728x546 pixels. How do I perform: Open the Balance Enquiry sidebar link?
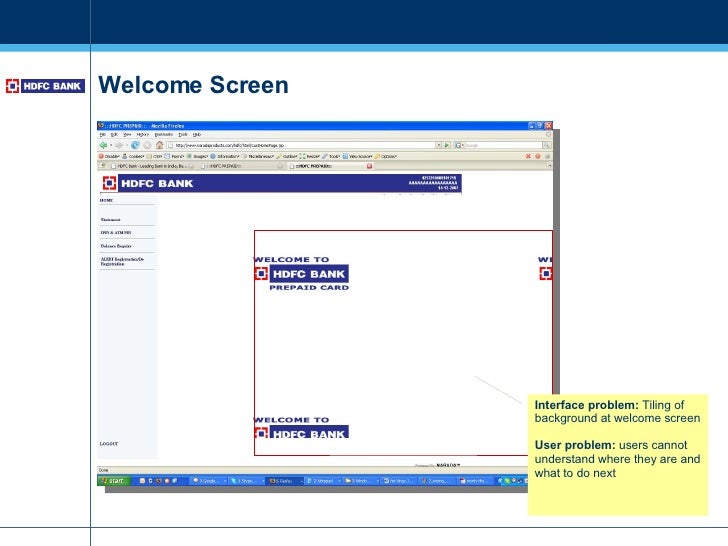(116, 246)
